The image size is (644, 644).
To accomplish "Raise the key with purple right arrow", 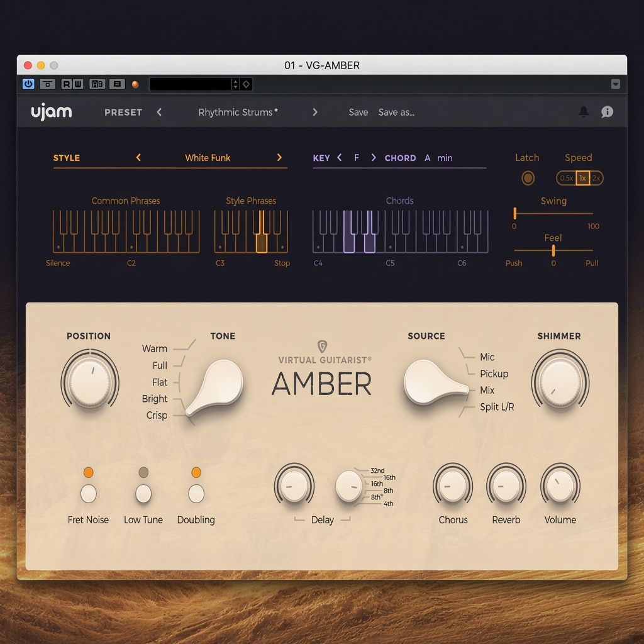I will [x=374, y=158].
